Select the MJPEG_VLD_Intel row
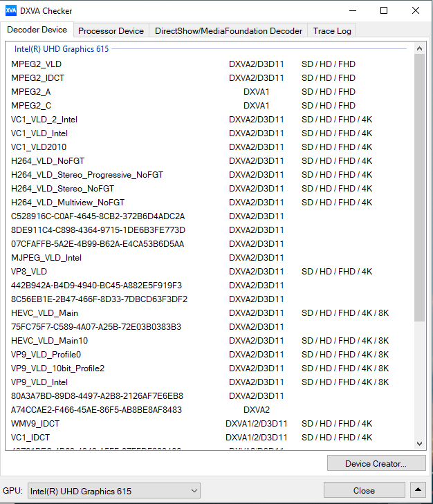433x504 pixels. pyautogui.click(x=209, y=257)
